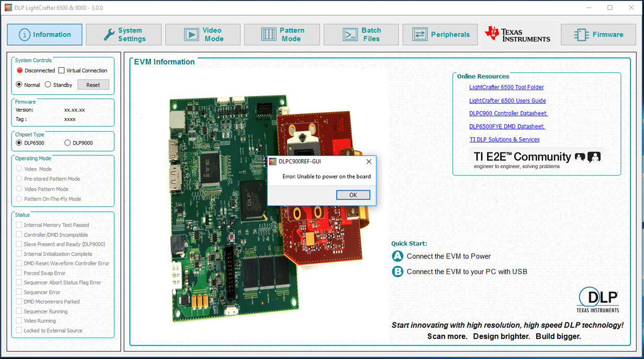Screen dimensions: 644x359
Task: Click the TI E2E Community banner
Action: [537, 159]
